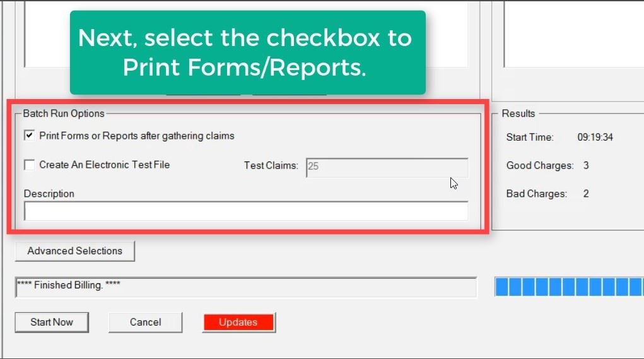Click the Description label text
The width and height of the screenshot is (644, 359).
(49, 194)
